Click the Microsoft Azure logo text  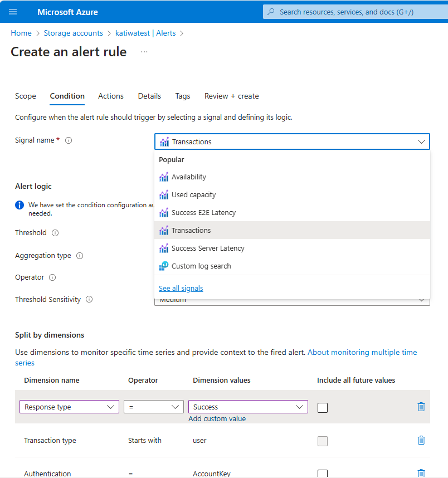coord(68,12)
